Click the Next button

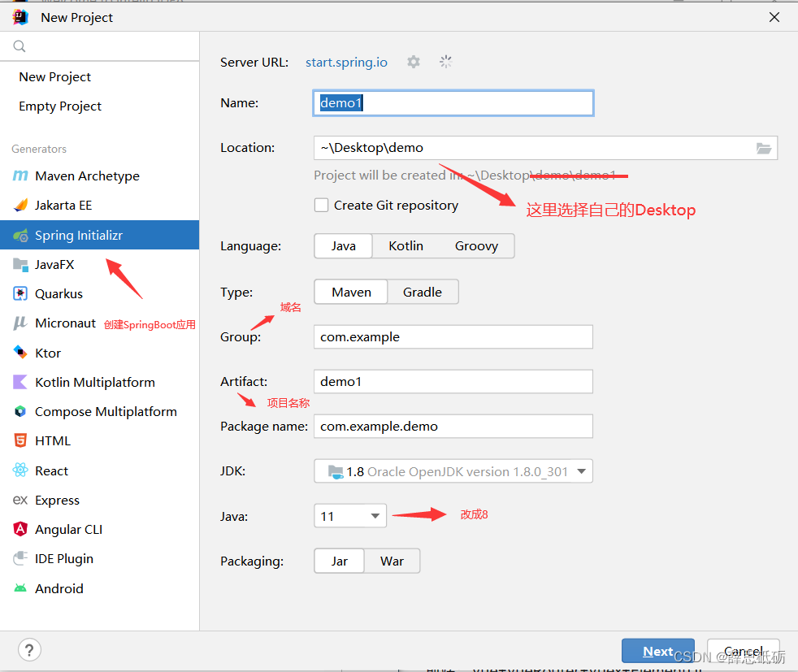[657, 651]
